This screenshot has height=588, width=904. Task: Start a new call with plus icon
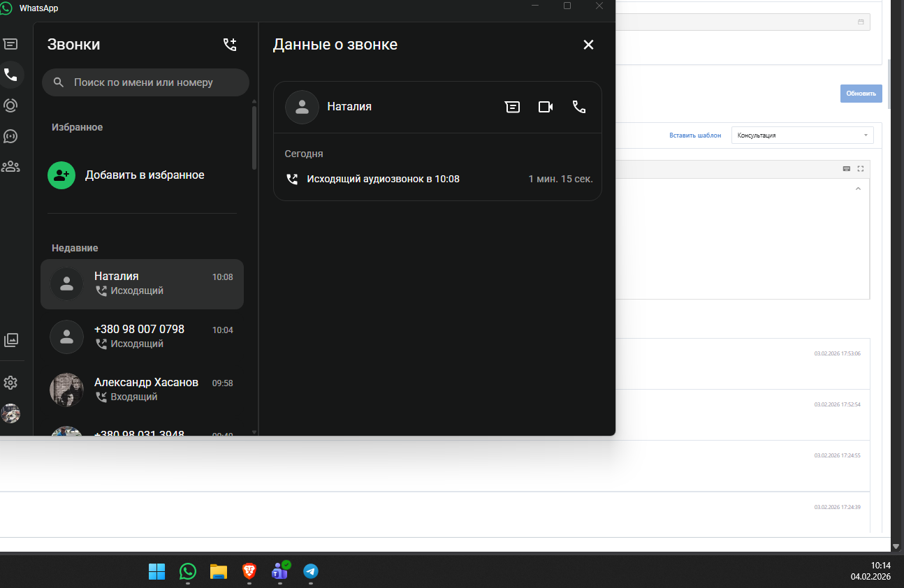230,45
